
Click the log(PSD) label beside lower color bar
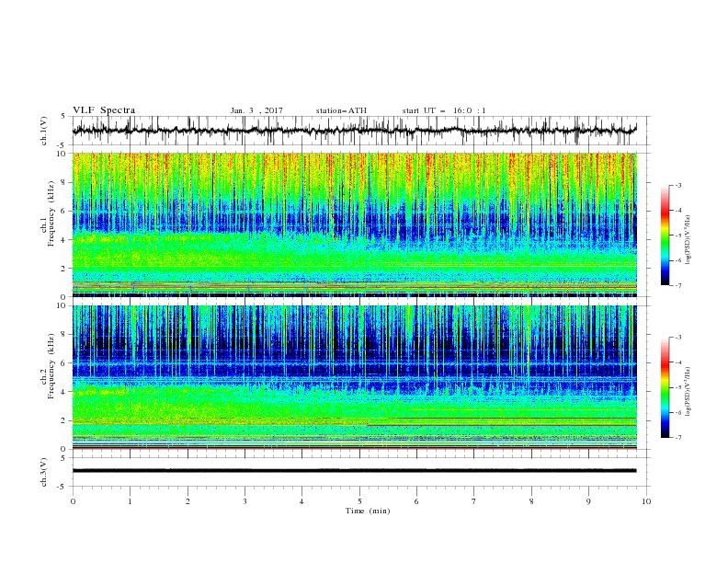[x=688, y=392]
